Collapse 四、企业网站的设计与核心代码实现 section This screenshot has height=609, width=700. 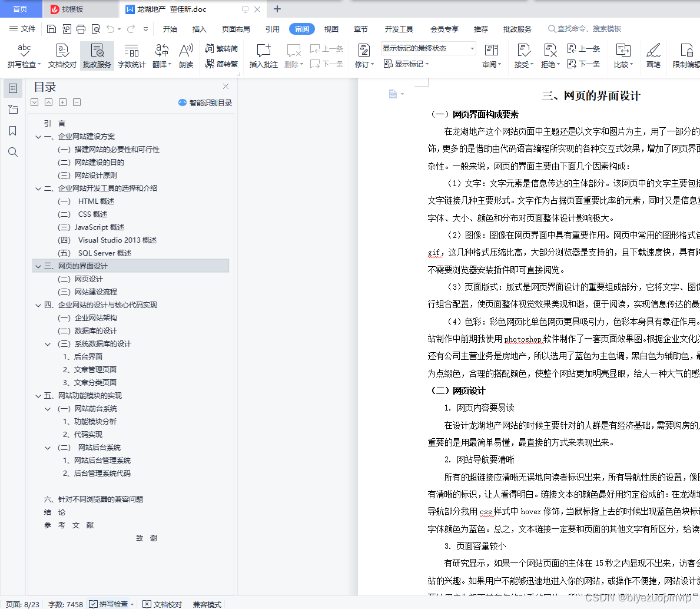pos(38,305)
